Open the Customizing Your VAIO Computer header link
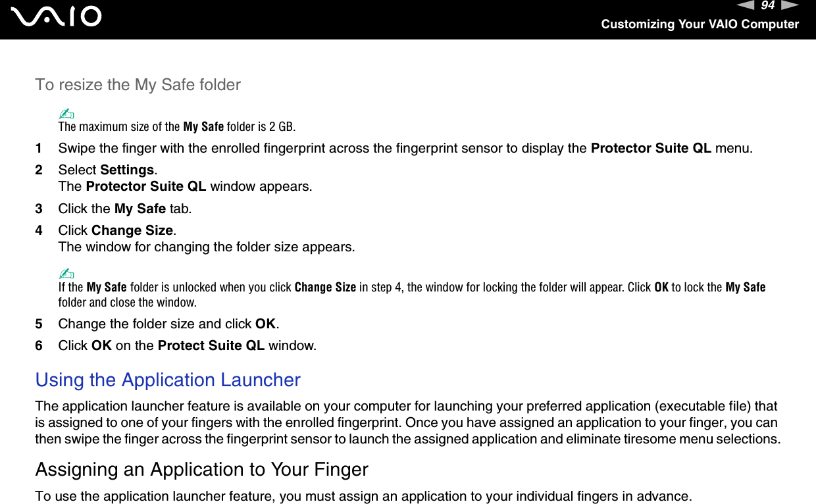The height and width of the screenshot is (504, 816). [x=700, y=24]
